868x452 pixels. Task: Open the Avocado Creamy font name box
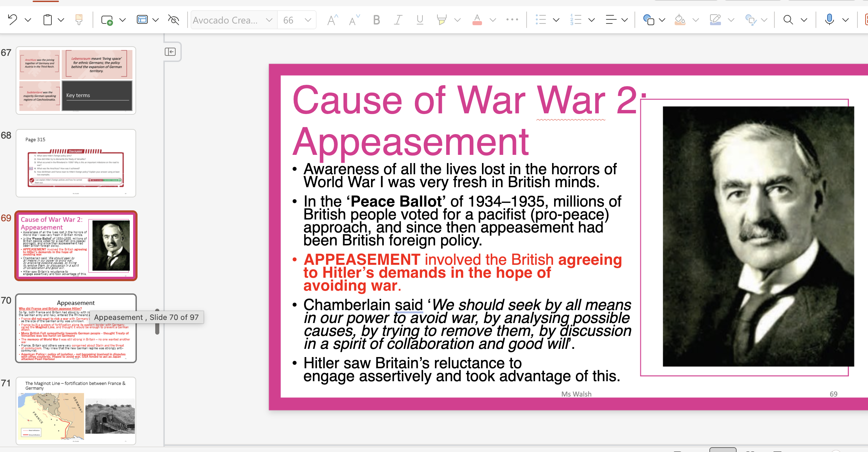click(x=234, y=20)
